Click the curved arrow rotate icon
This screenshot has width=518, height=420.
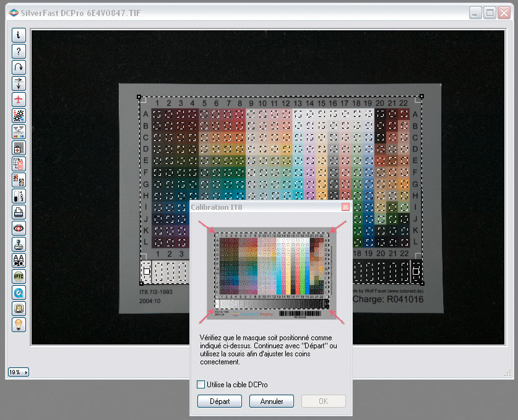point(19,67)
